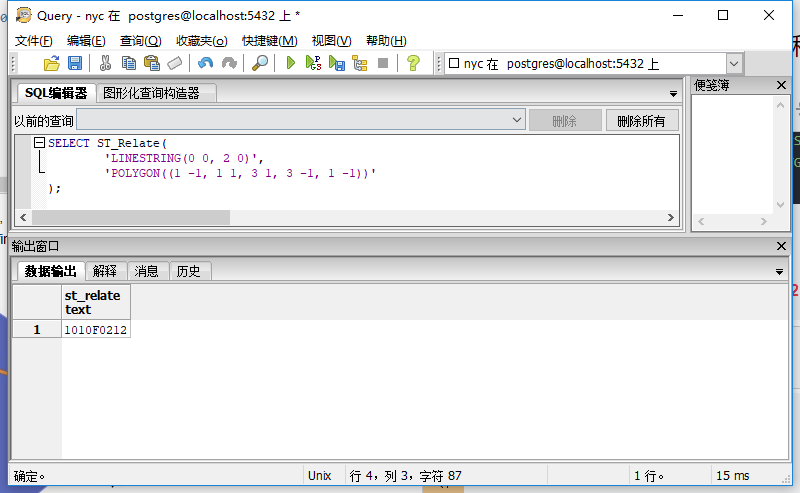Execute the query with green play icon

click(290, 63)
